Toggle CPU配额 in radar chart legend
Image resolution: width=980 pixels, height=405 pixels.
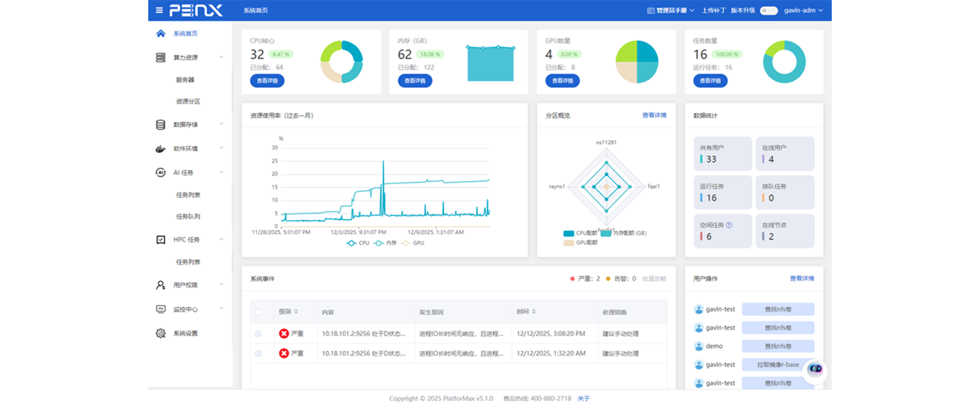coord(580,233)
